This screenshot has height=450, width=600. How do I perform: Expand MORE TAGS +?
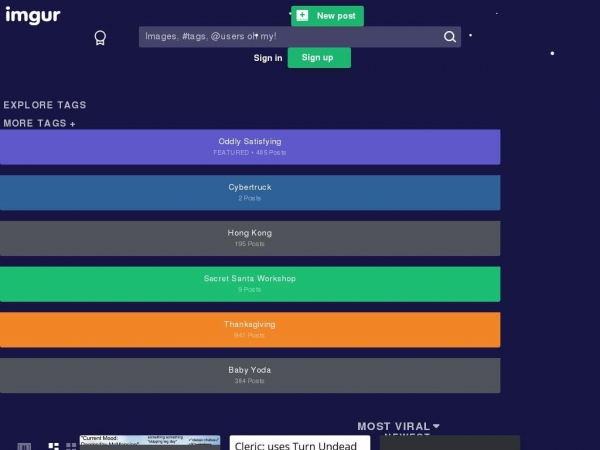tap(39, 123)
